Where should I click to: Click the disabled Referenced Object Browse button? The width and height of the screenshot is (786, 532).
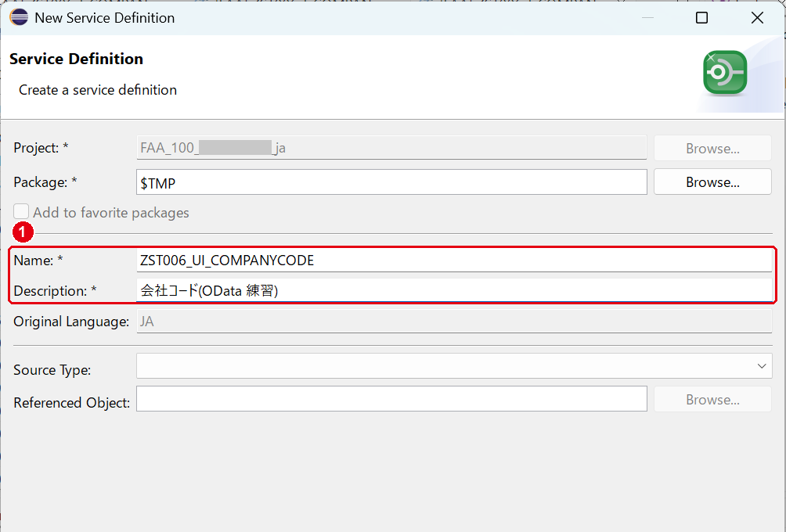712,399
